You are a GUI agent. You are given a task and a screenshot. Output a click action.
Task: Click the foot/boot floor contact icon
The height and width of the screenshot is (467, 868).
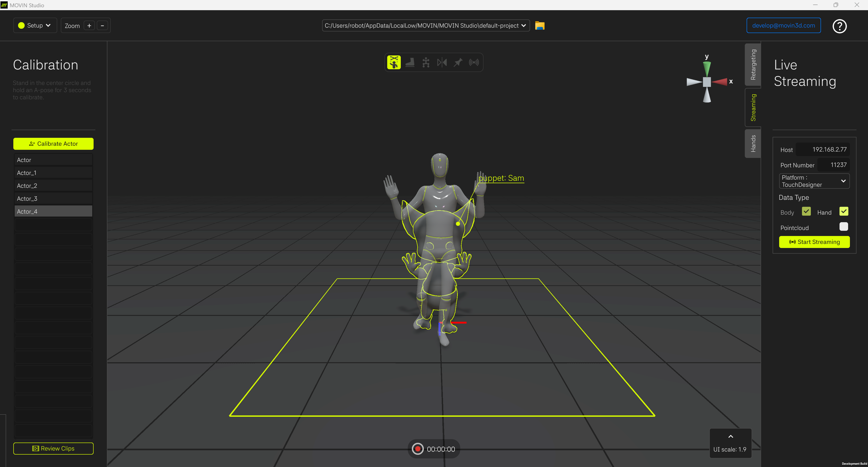click(x=410, y=62)
